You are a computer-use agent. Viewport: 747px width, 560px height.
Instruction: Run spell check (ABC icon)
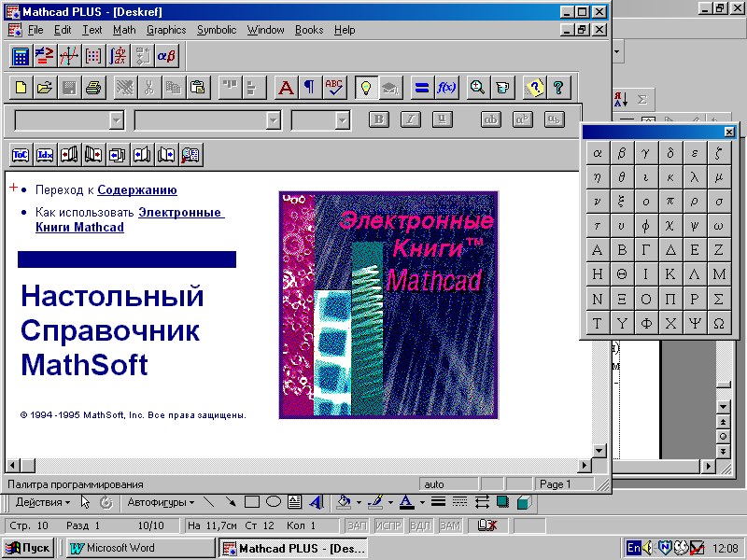pos(334,88)
